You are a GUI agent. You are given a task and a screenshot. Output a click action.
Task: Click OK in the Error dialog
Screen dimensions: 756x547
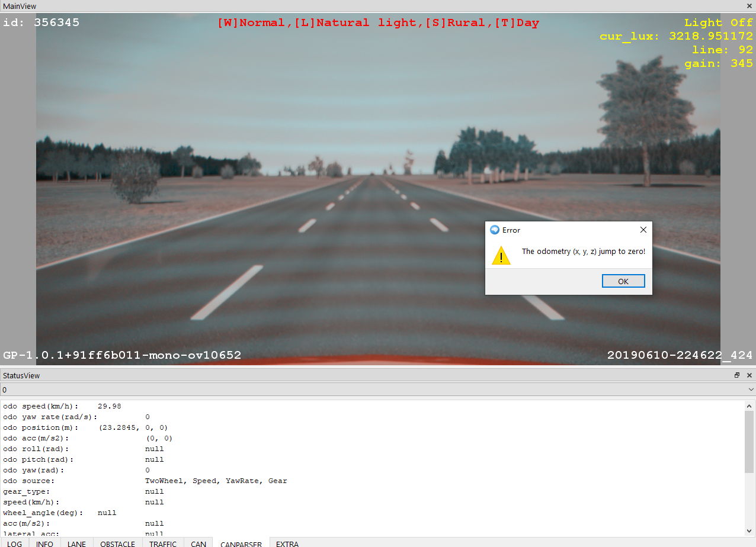coord(623,281)
